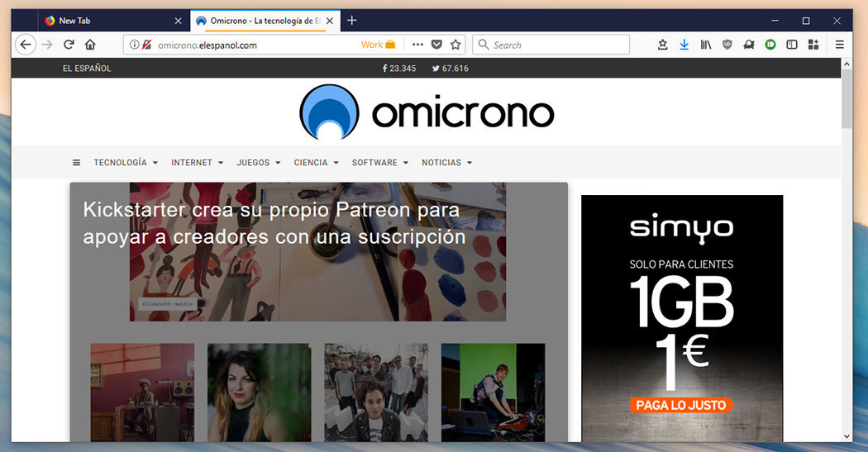The width and height of the screenshot is (868, 452).
Task: Click the omicrono site logo
Action: [427, 112]
